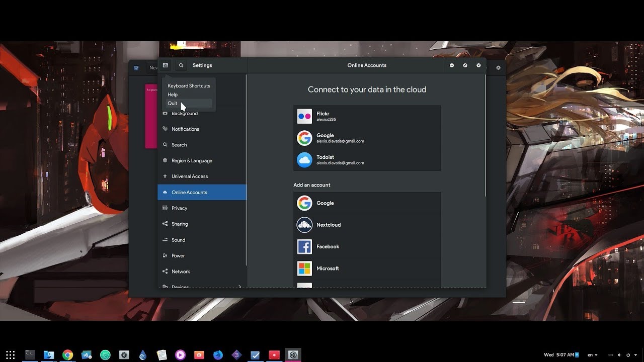Click the volume speaker icon in tray

619,355
